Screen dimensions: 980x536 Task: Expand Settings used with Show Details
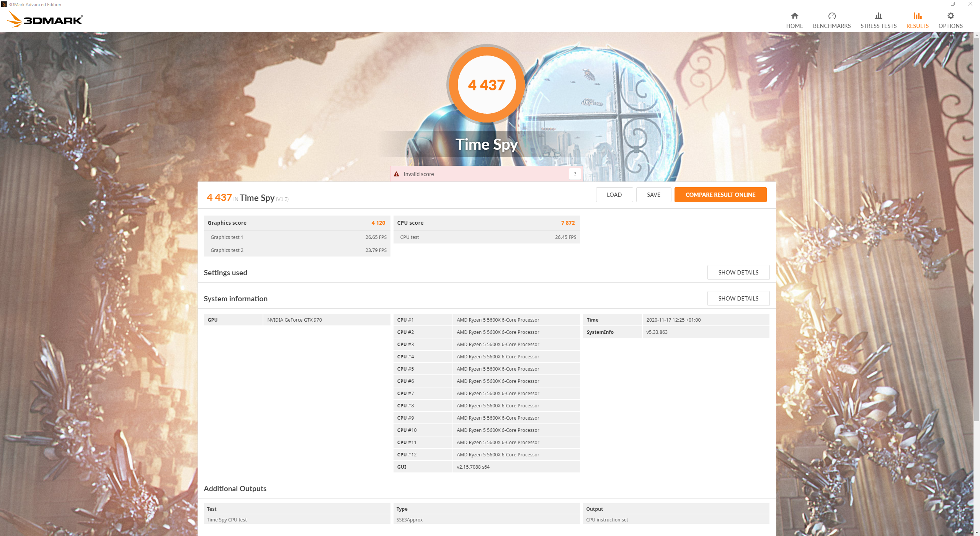click(x=738, y=273)
